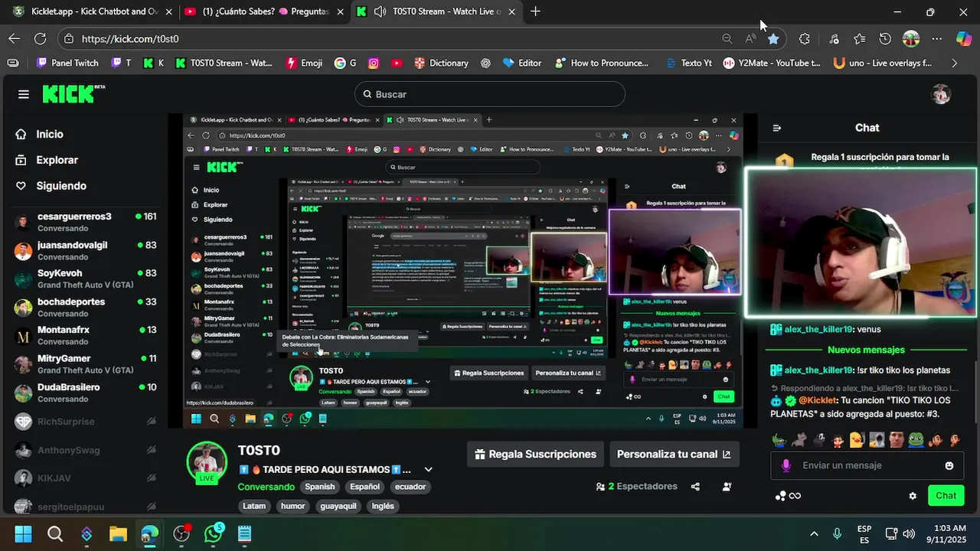
Task: Click the share stream icon
Action: point(695,487)
